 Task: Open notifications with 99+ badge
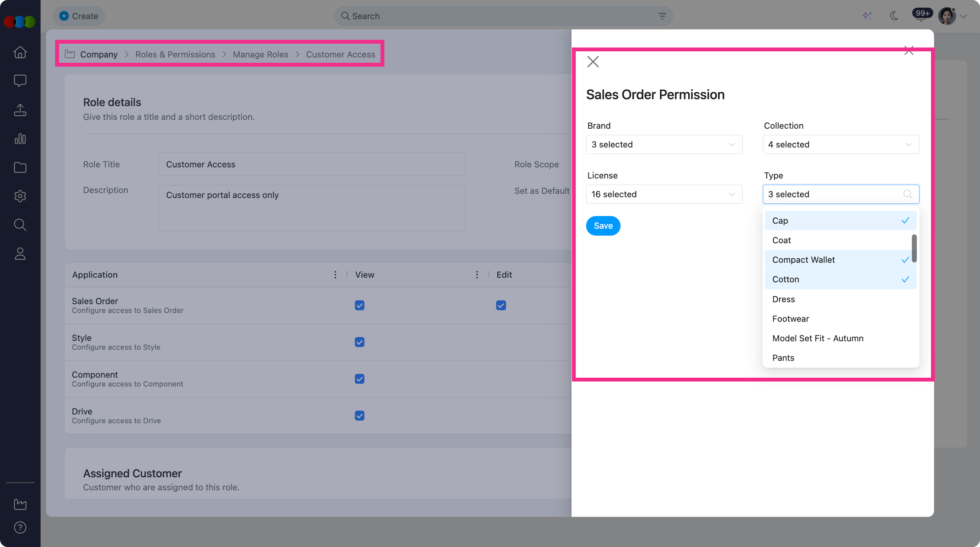[x=922, y=15]
